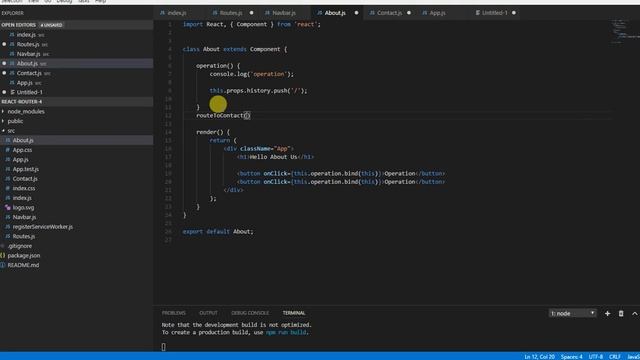Open the OUTPUT panel tab

[x=208, y=313]
